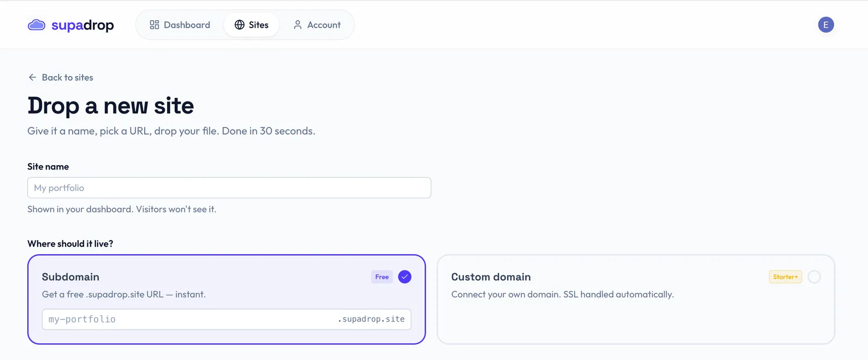Select the Custom domain radio button
This screenshot has width=868, height=360.
[x=814, y=277]
